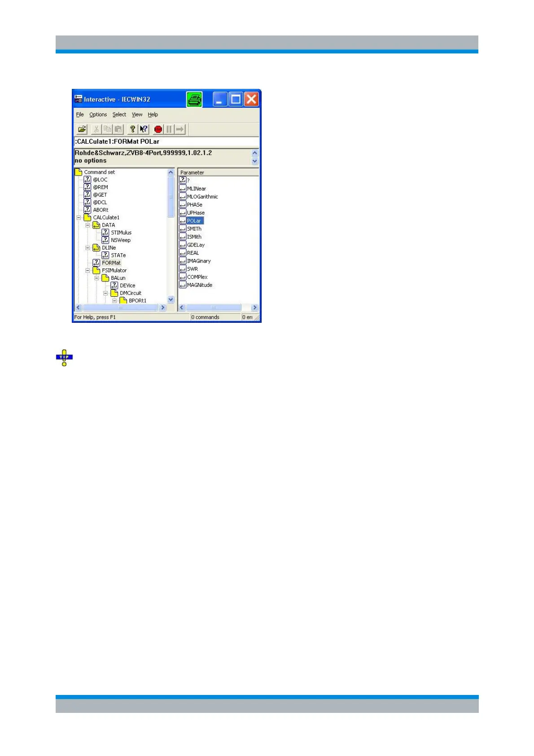534x756 pixels.
Task: Click the Paste clipboard toolbar icon
Action: pos(118,129)
